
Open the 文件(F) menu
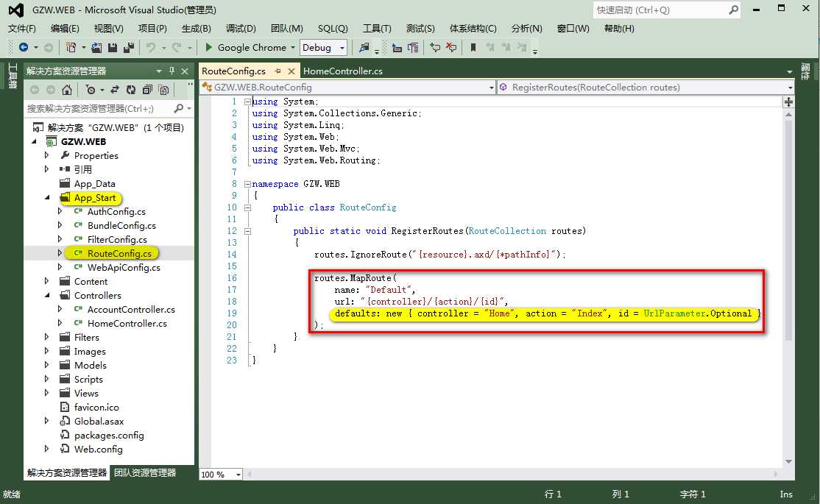[x=22, y=28]
